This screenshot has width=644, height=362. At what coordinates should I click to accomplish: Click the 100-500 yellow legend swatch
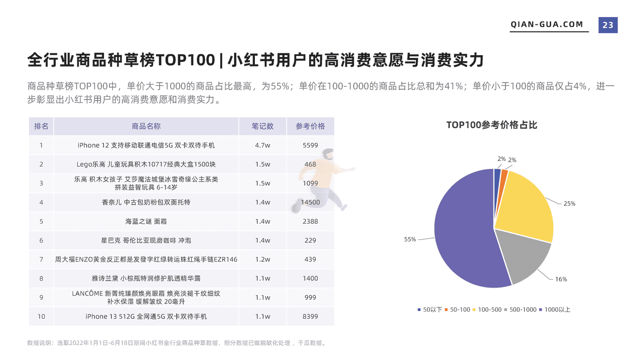coord(474,310)
